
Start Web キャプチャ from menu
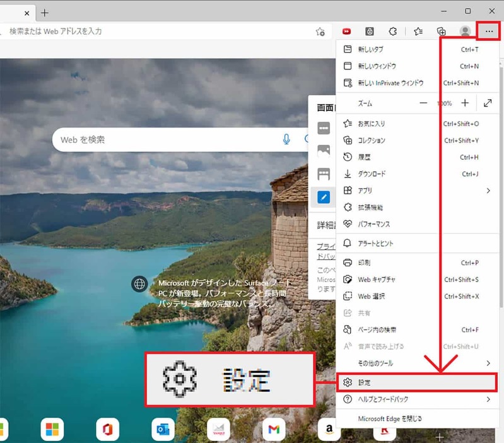coord(417,280)
